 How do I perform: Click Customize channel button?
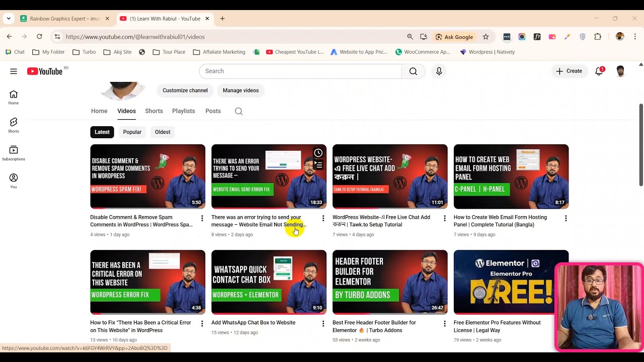pyautogui.click(x=185, y=90)
